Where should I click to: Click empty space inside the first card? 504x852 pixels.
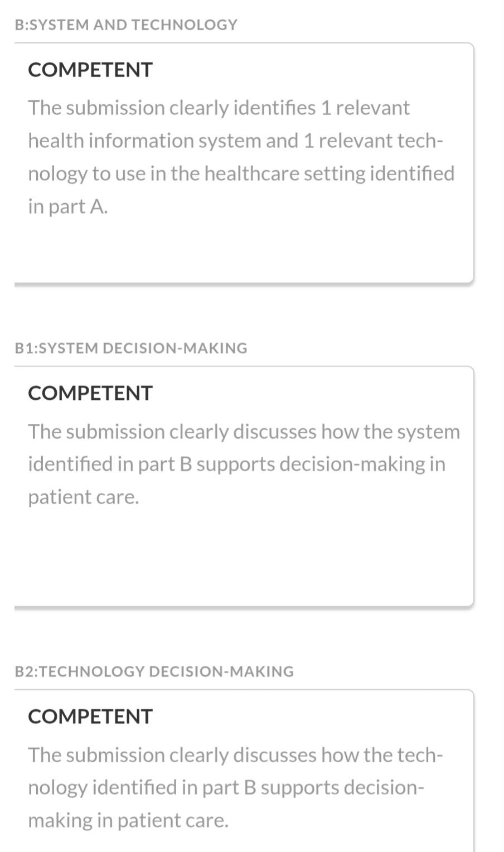[x=244, y=251]
